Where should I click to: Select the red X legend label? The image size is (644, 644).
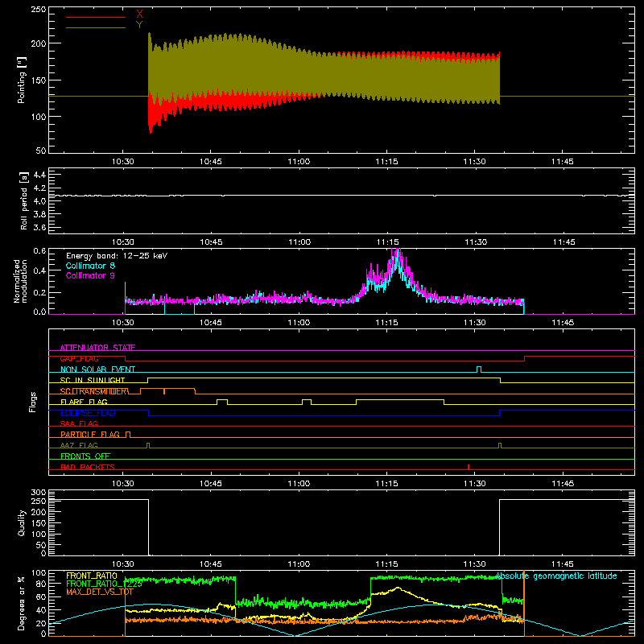coord(139,14)
